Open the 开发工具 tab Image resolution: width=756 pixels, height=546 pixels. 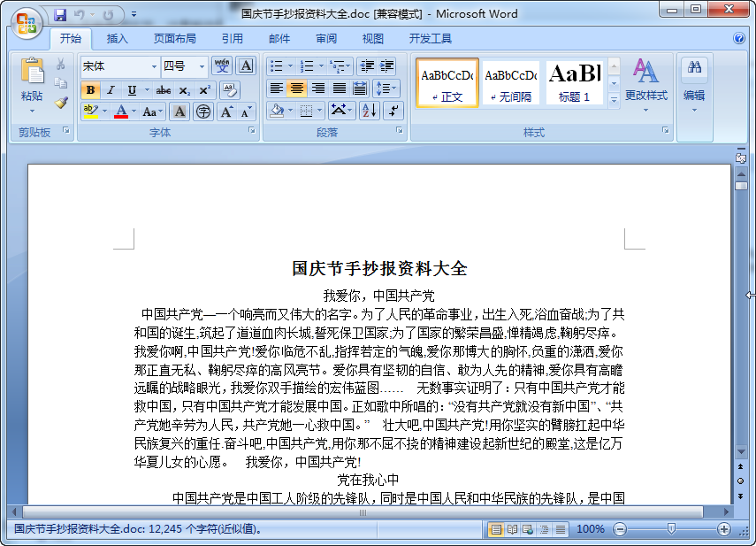tap(430, 39)
